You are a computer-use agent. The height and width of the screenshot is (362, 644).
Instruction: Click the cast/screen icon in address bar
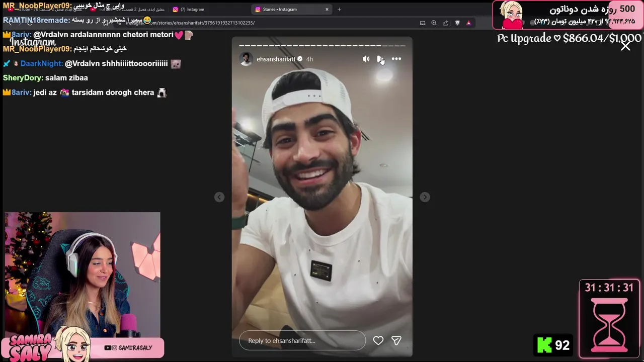[x=423, y=23]
